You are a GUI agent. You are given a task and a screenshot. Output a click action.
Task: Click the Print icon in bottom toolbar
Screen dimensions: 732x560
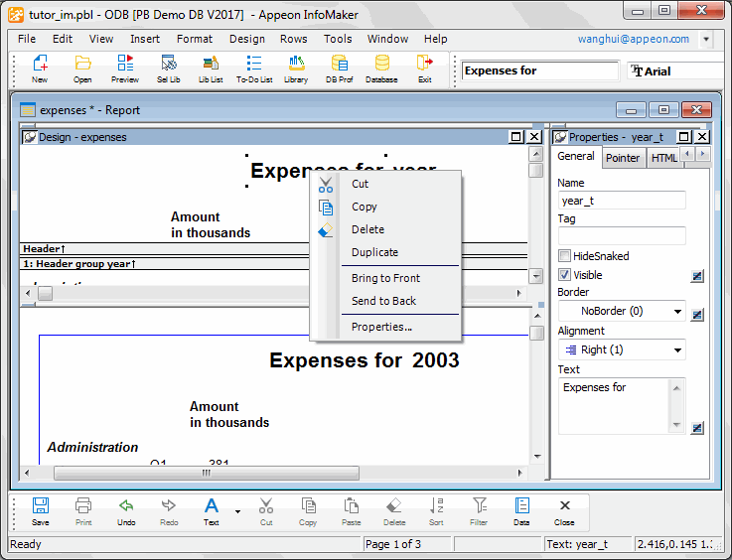pyautogui.click(x=83, y=512)
